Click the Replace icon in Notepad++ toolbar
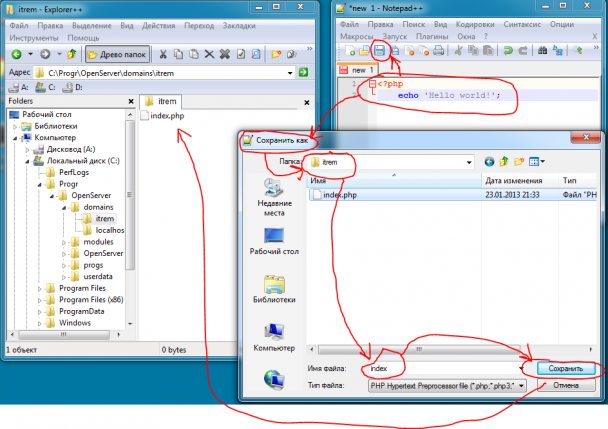The image size is (608, 429). [558, 50]
